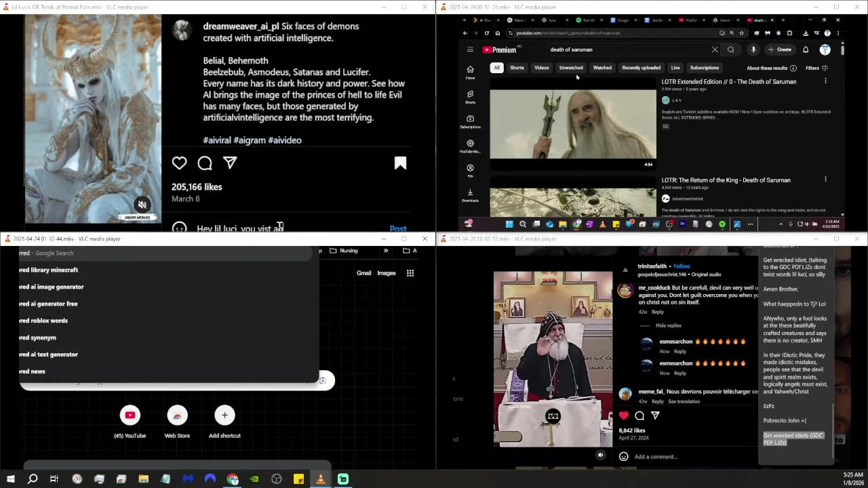The width and height of the screenshot is (868, 488).
Task: Select the Recently uploaded filter chip
Action: [641, 68]
